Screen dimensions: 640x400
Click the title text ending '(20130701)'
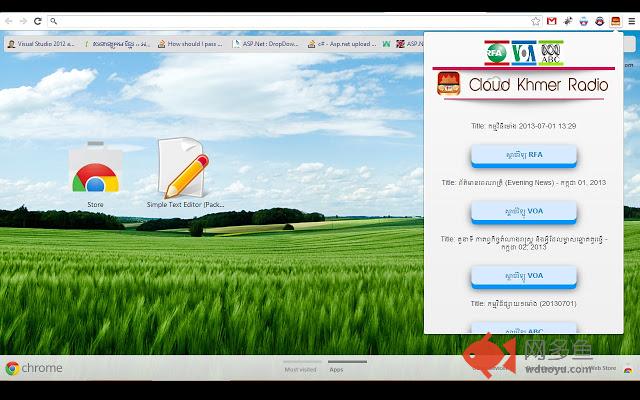[x=524, y=304]
